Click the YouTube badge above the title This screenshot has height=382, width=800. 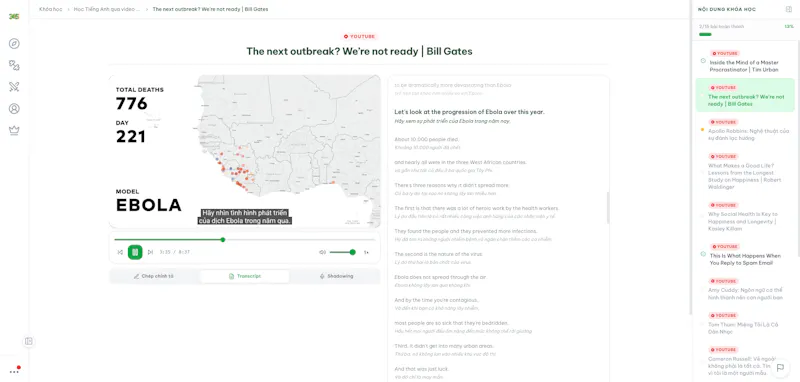pos(359,36)
